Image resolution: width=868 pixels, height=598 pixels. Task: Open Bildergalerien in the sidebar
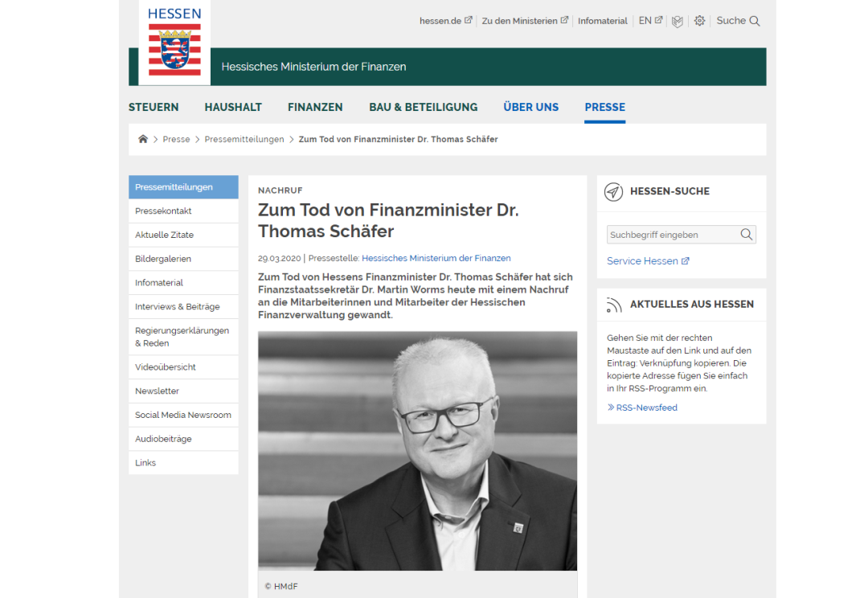click(183, 259)
